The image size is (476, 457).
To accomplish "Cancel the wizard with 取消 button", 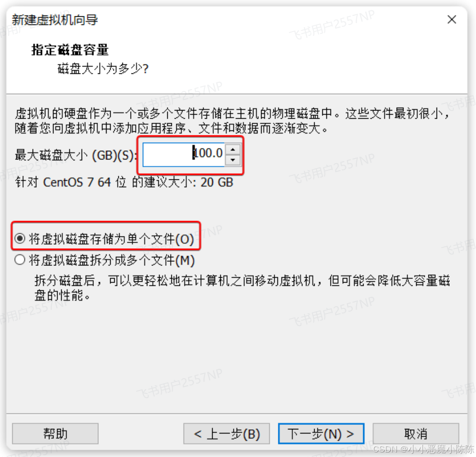I will coord(416,433).
